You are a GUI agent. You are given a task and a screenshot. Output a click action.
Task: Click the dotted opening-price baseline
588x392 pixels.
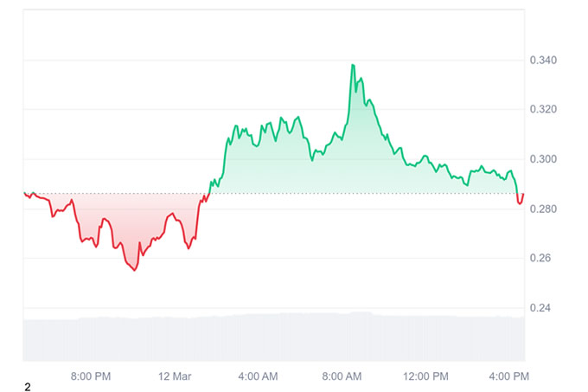click(x=274, y=194)
